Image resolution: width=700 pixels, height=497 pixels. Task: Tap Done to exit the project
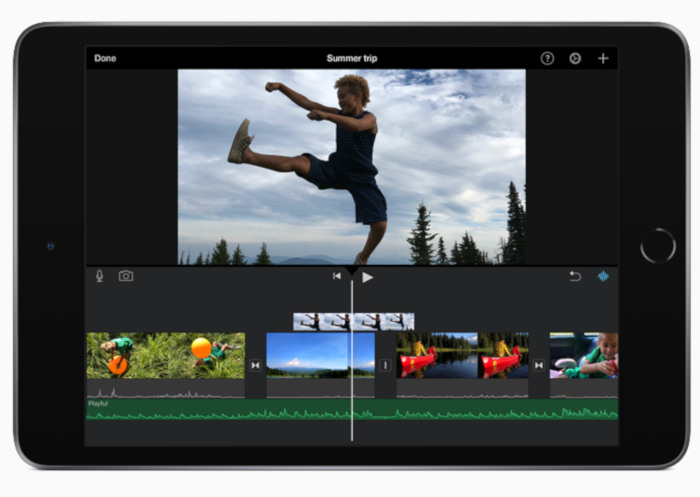[x=105, y=58]
